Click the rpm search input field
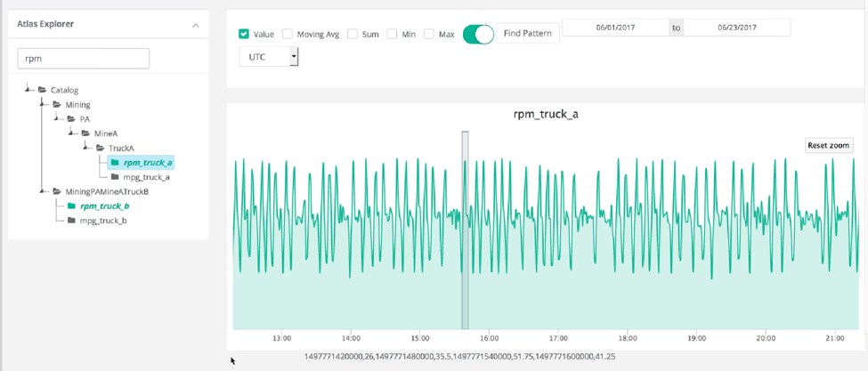 point(84,58)
